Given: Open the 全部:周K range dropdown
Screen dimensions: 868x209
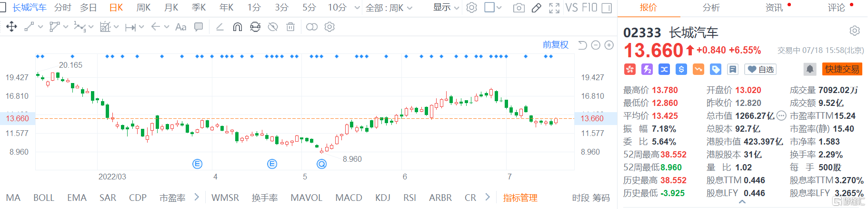Looking at the screenshot, I should 389,8.
